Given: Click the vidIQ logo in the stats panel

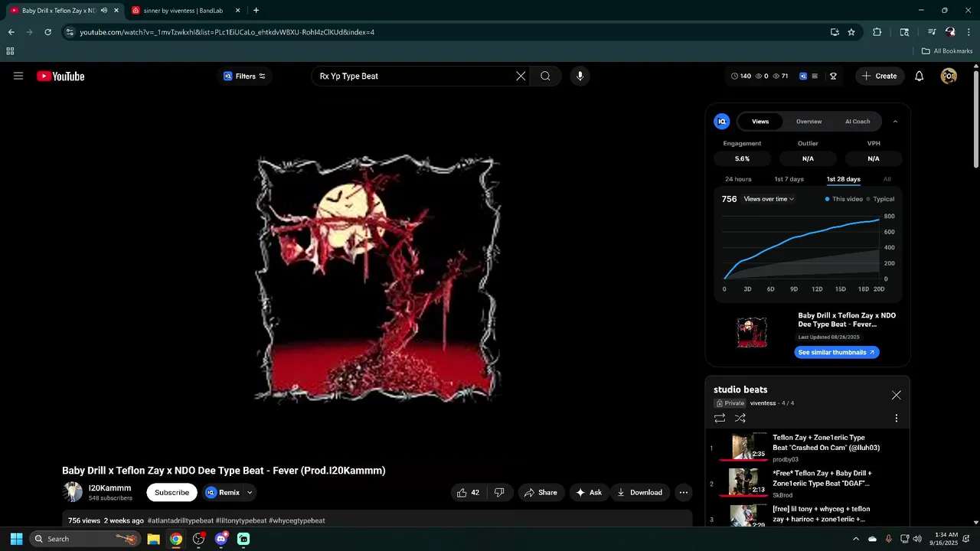Looking at the screenshot, I should pyautogui.click(x=722, y=121).
